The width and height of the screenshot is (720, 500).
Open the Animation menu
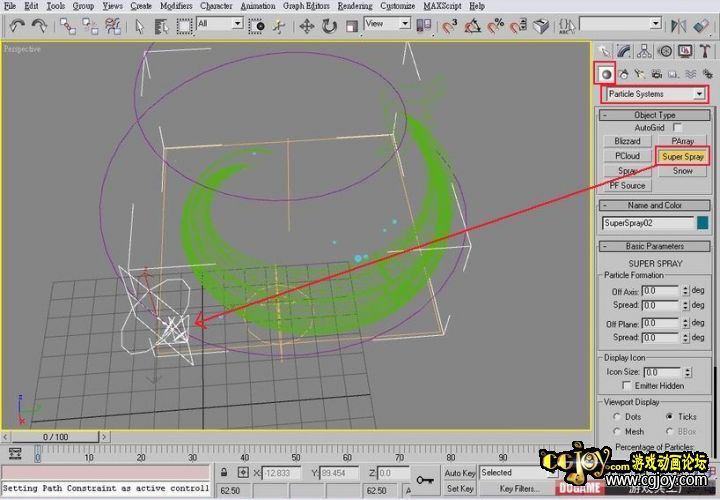[x=258, y=6]
